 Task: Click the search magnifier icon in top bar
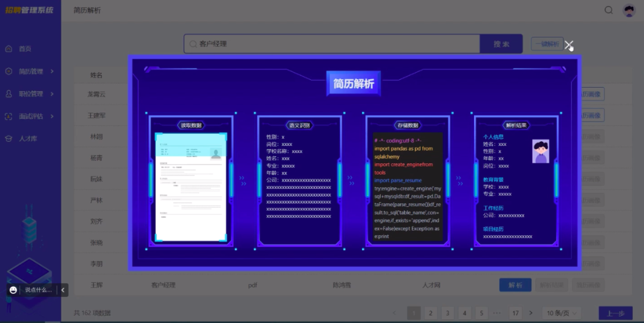[x=609, y=10]
